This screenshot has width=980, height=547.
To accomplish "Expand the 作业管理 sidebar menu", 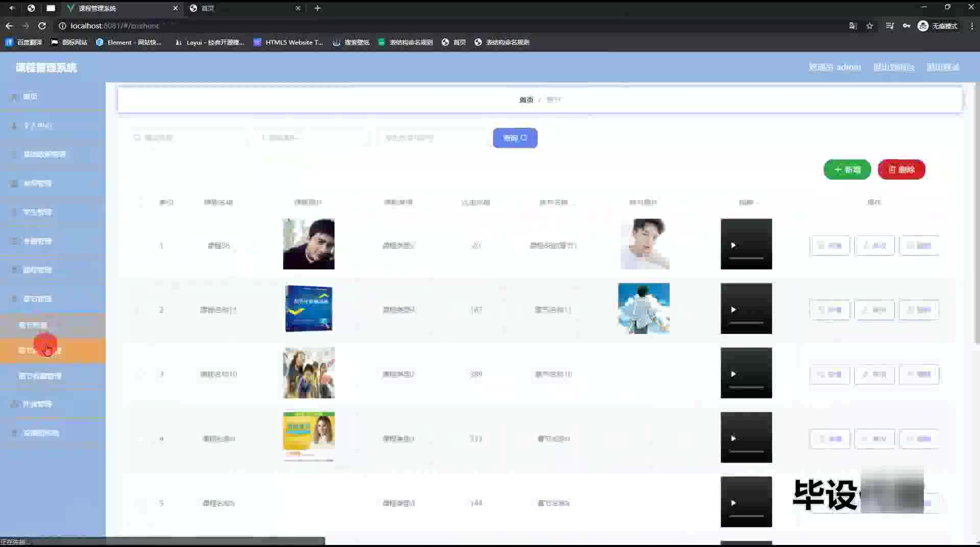I will [37, 404].
